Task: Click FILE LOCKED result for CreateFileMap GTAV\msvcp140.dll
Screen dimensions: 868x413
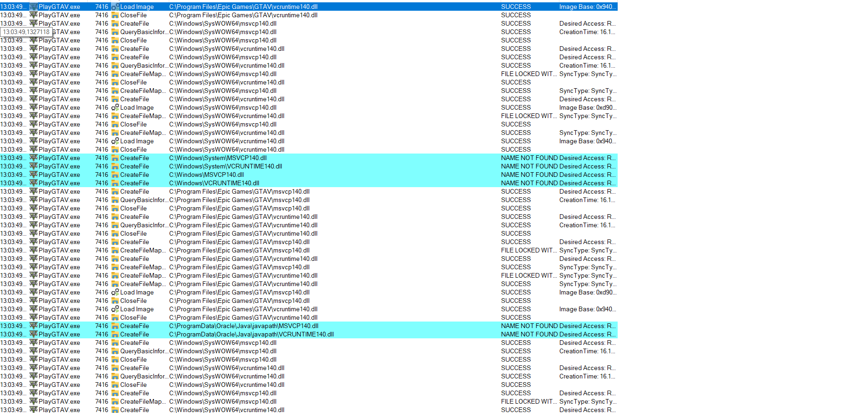Action: tap(529, 251)
